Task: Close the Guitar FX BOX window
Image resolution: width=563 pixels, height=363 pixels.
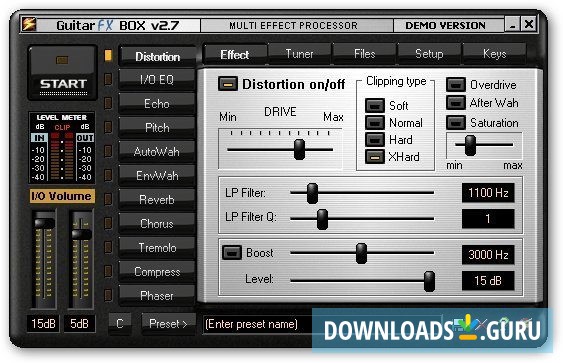Action: (529, 24)
